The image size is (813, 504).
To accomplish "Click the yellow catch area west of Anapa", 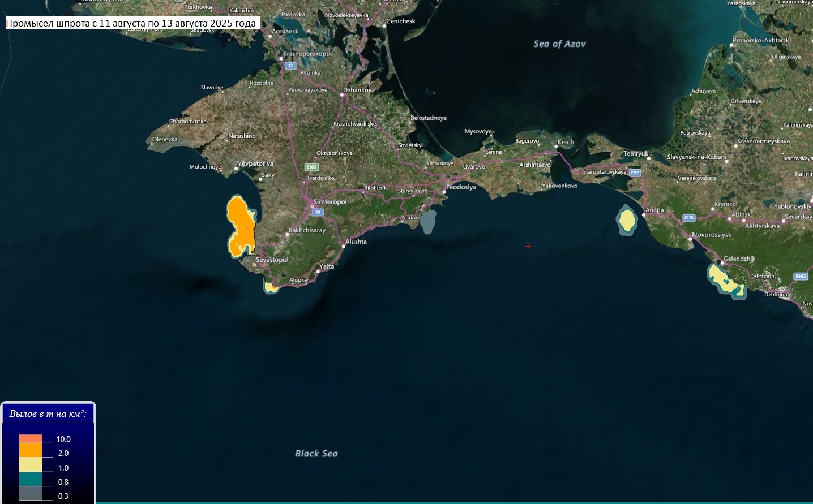I will (x=627, y=219).
